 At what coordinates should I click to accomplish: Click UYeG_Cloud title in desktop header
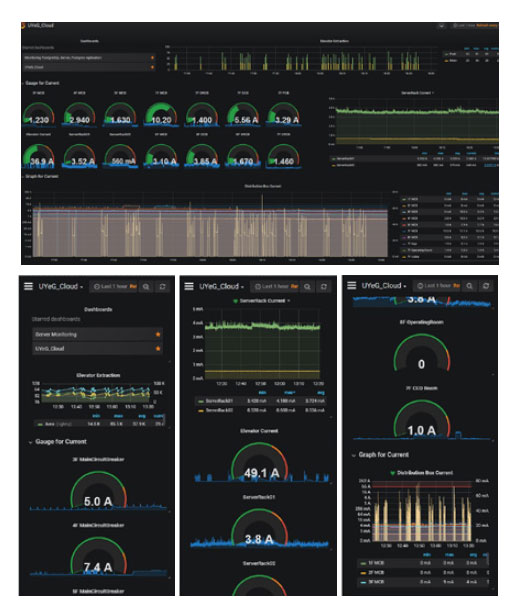40,25
